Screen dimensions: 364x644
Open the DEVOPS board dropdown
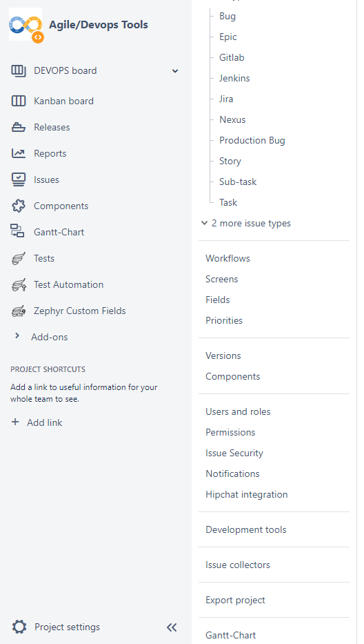coord(175,71)
